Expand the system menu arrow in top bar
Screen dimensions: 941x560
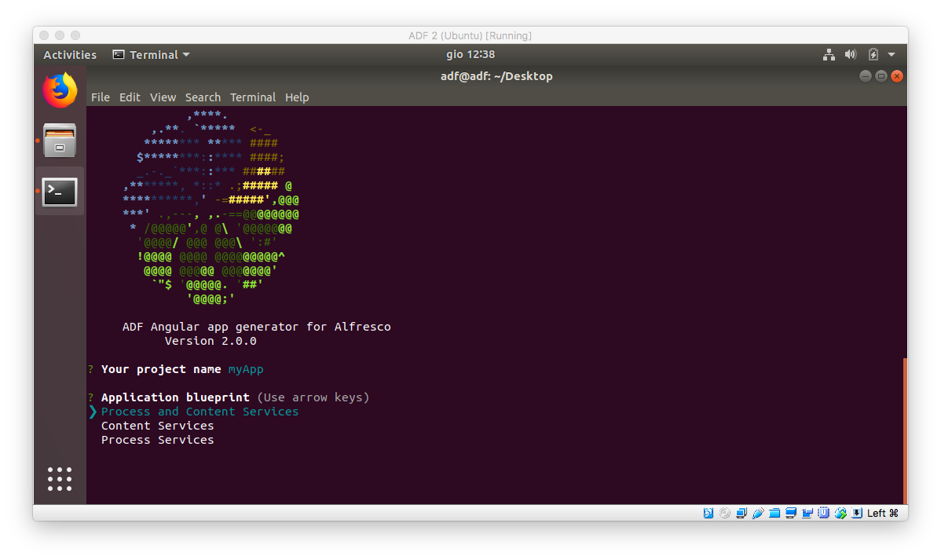click(x=892, y=55)
